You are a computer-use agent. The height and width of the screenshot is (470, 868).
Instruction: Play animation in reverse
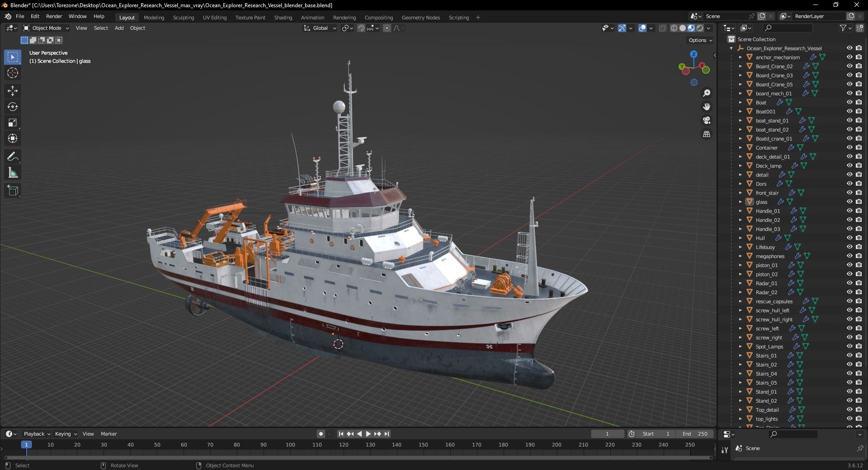point(359,434)
